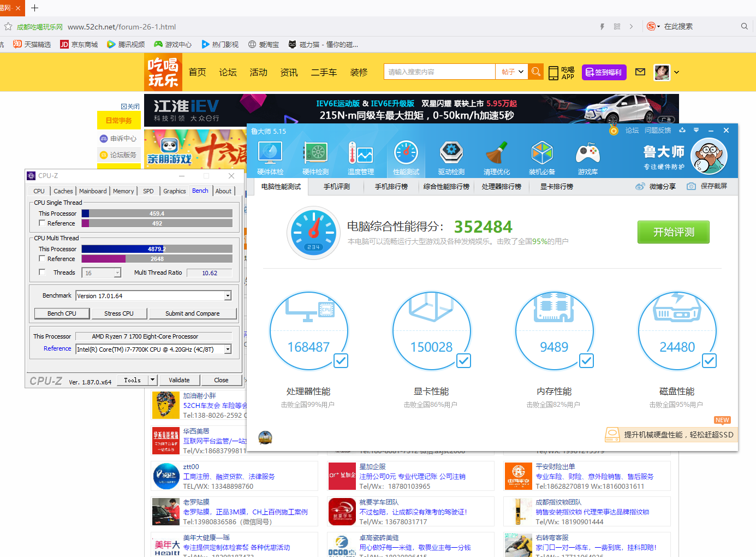Click the Multi Thread This Processor bar

tap(157, 249)
